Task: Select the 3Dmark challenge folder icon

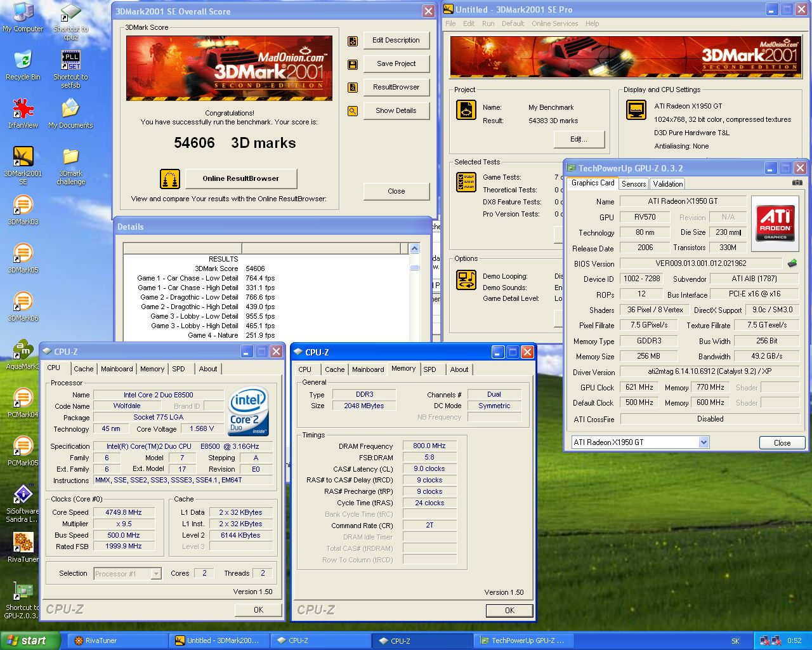Action: pyautogui.click(x=70, y=166)
